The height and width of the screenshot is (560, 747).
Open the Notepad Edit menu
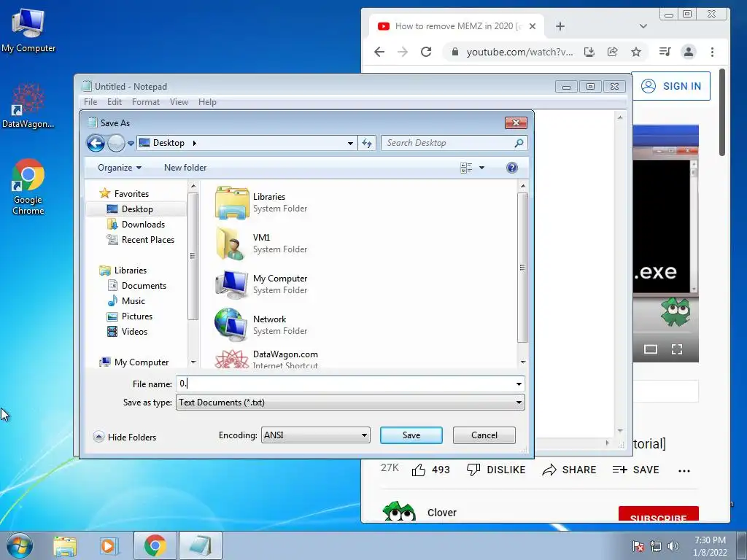[x=115, y=102]
